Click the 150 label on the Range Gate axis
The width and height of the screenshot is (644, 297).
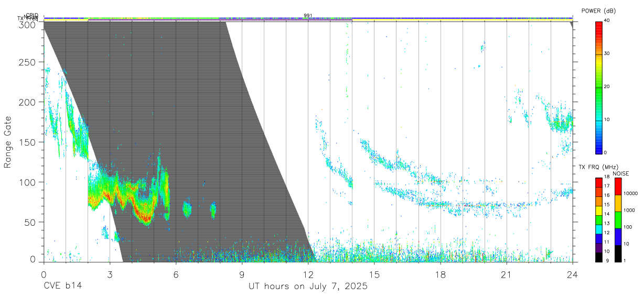pyautogui.click(x=28, y=142)
